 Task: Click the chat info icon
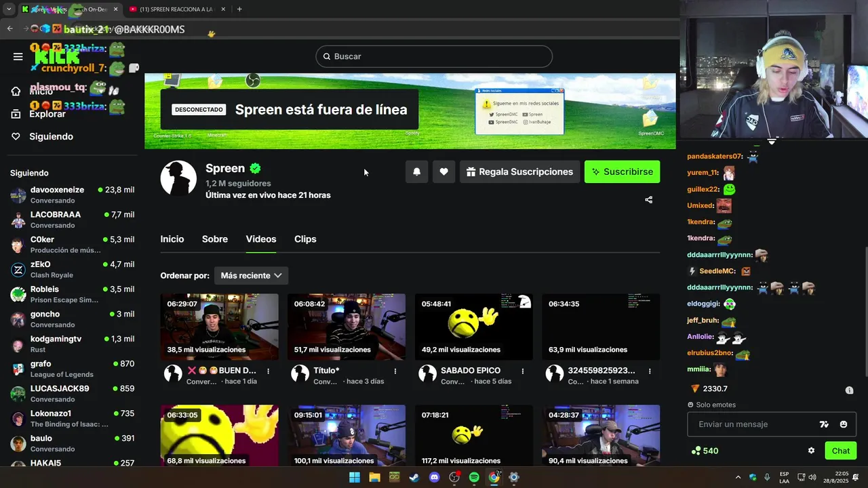[849, 390]
